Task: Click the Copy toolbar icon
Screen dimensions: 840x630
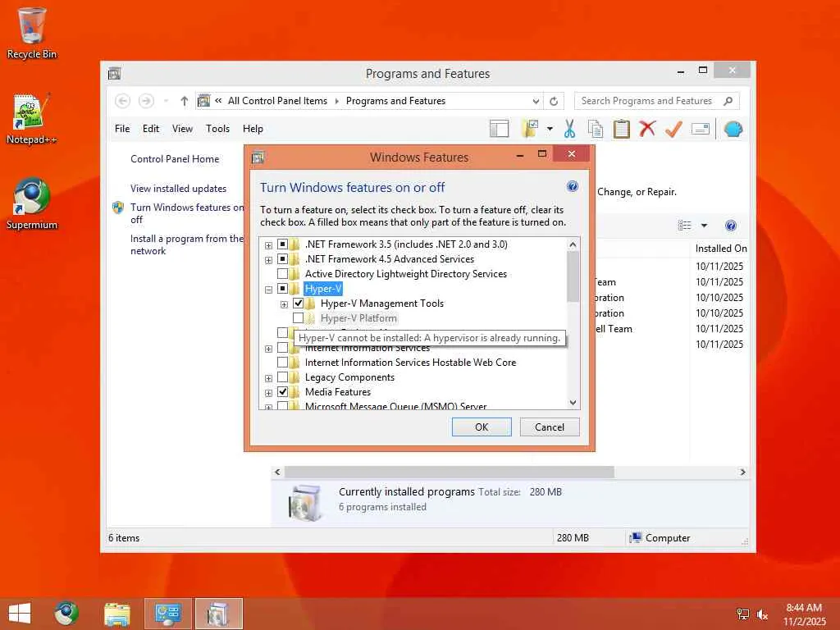Action: (596, 129)
